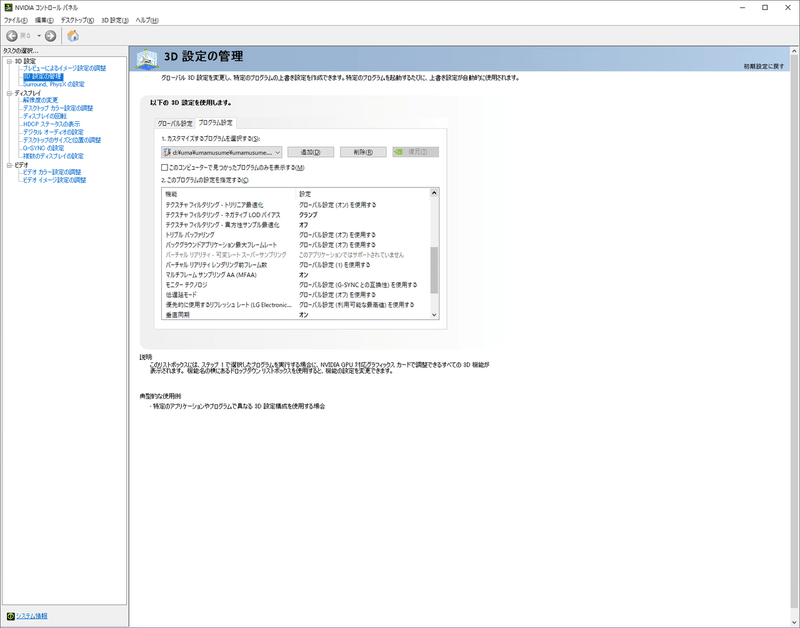Open the システム情報 link
Image resolution: width=800 pixels, height=628 pixels.
click(32, 616)
